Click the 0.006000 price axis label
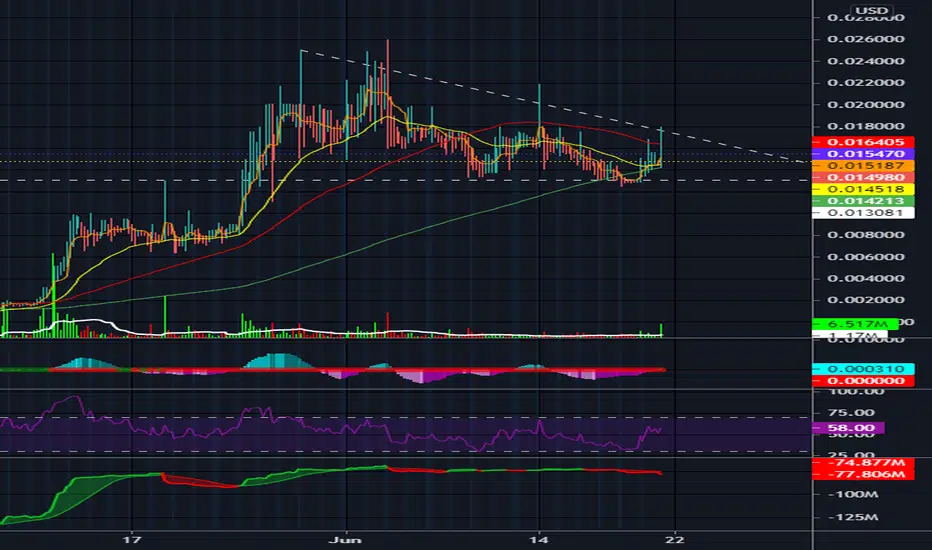This screenshot has width=932, height=550. coord(866,257)
